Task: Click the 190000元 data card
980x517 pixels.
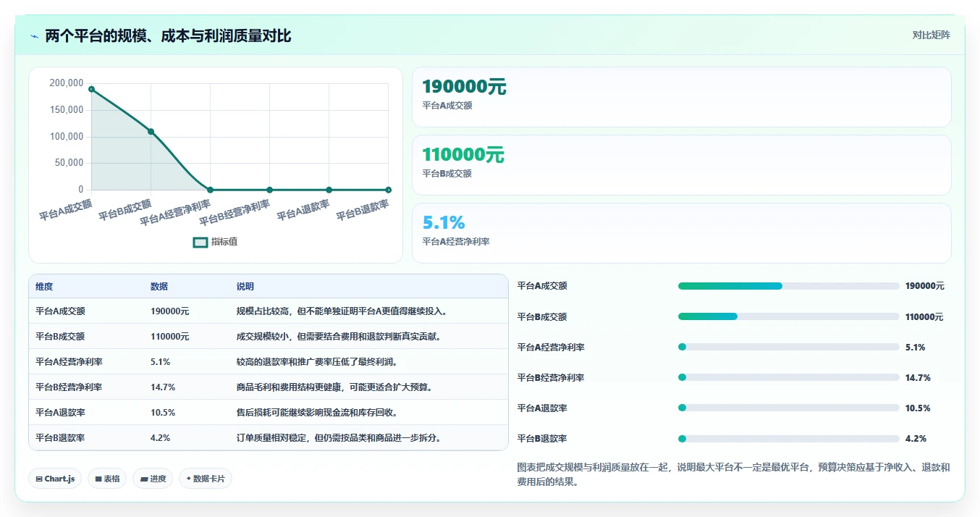Action: point(681,97)
